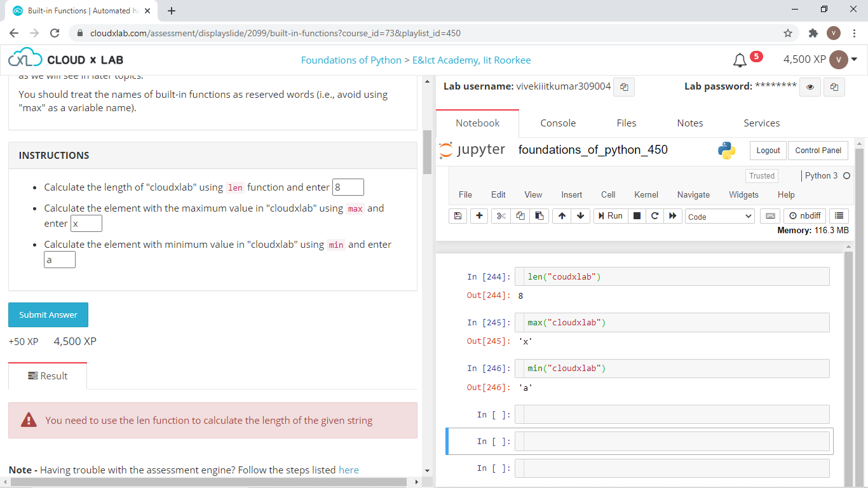The width and height of the screenshot is (868, 488).
Task: Open the command palette keyboard icon
Action: tap(770, 216)
